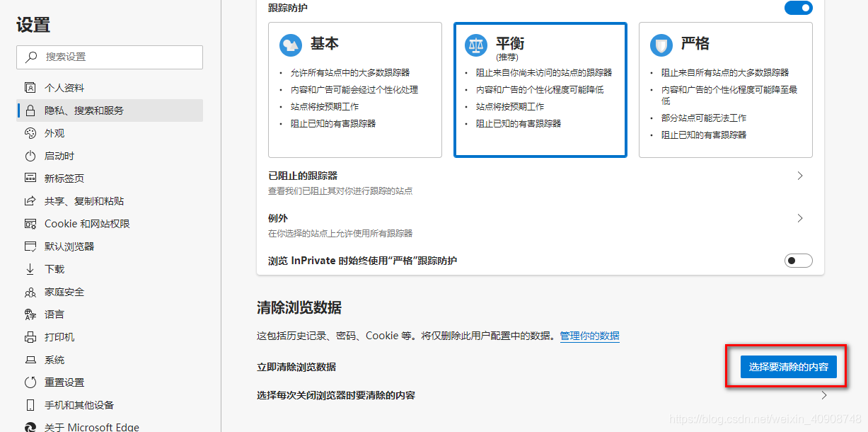Open the 手机和其他设备 page
Screen dimensions: 868x432
pos(110,405)
